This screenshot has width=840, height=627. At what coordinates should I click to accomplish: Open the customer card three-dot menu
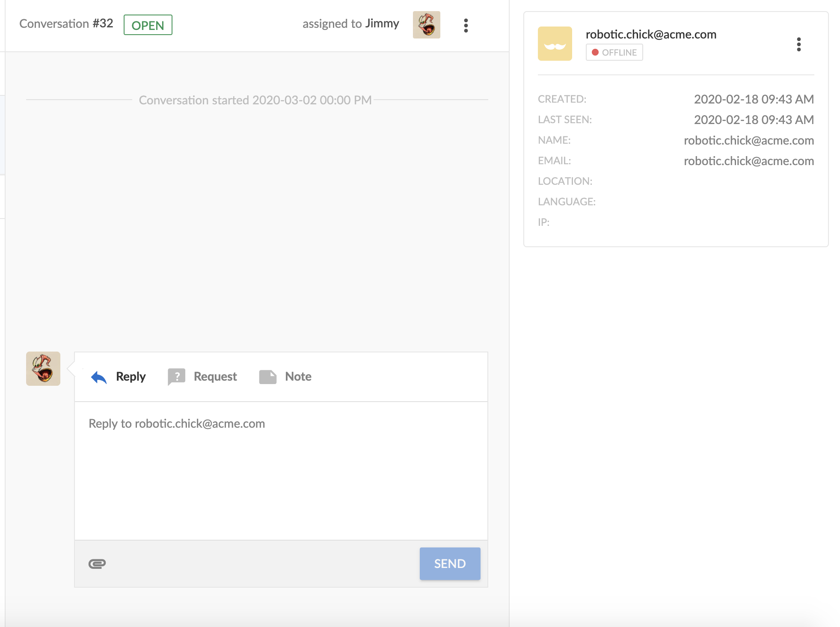(798, 44)
